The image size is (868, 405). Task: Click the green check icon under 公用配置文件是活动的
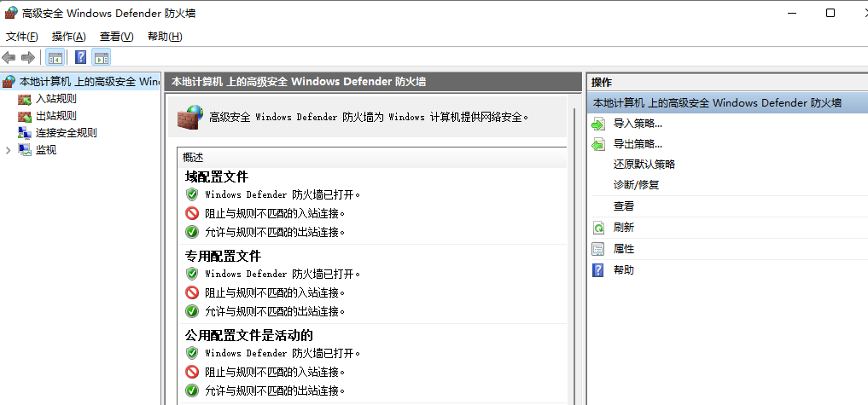point(192,390)
